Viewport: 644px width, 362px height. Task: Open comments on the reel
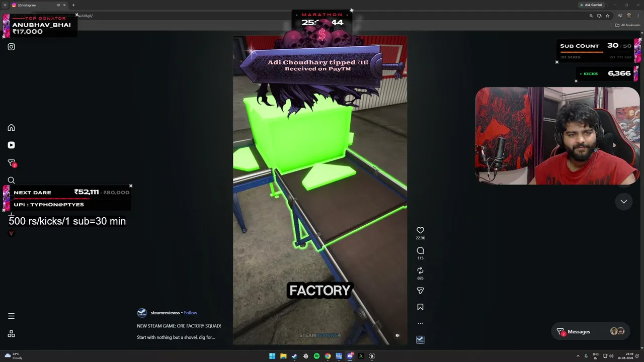[420, 250]
